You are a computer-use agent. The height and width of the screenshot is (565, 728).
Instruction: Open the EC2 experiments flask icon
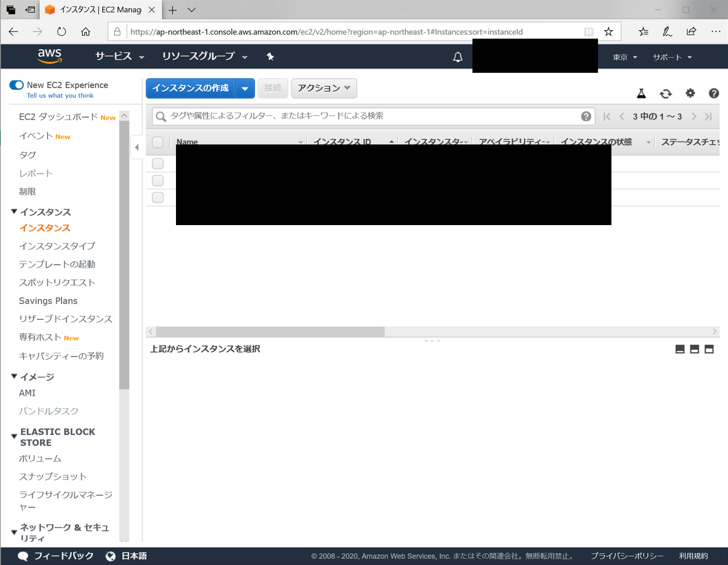[641, 94]
